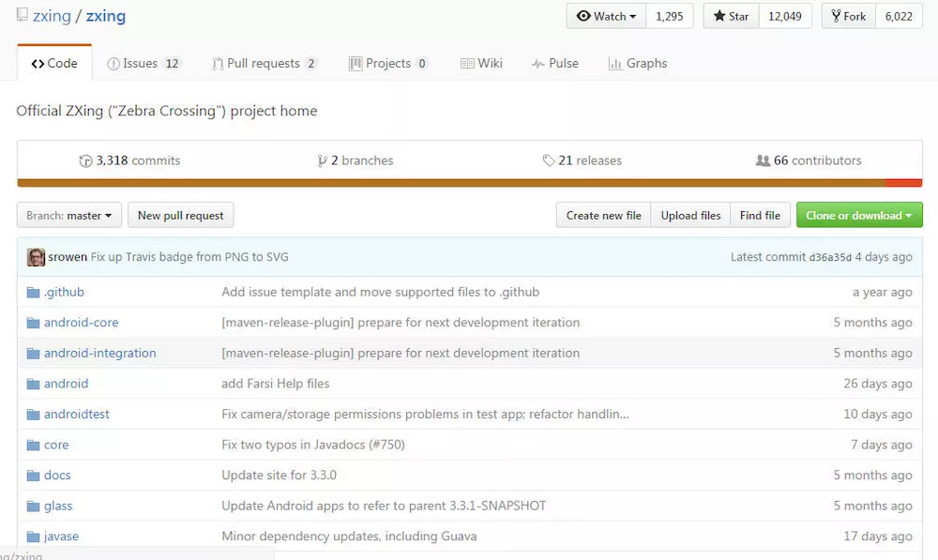This screenshot has height=560, width=938.
Task: Click Find file button
Action: click(x=761, y=216)
